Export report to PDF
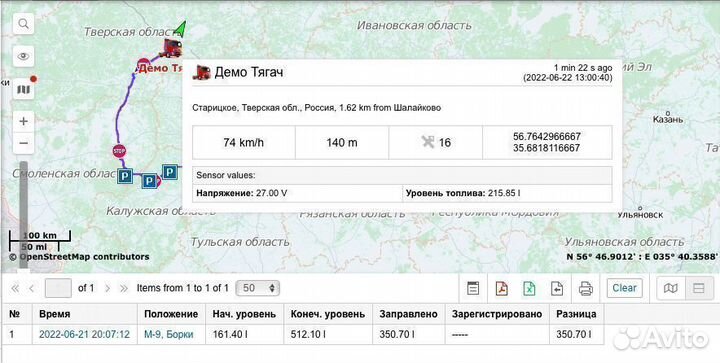The width and height of the screenshot is (720, 363). [x=501, y=288]
